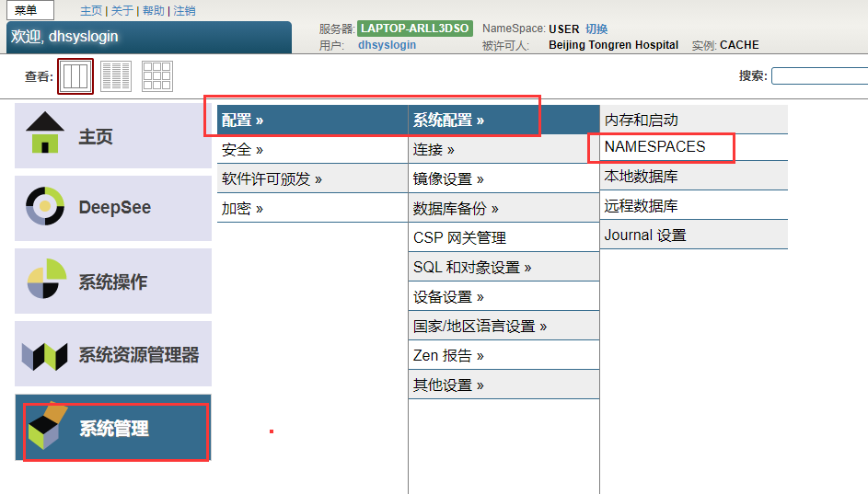868x494 pixels.
Task: Click the DeepSee circular icon
Action: click(x=45, y=206)
